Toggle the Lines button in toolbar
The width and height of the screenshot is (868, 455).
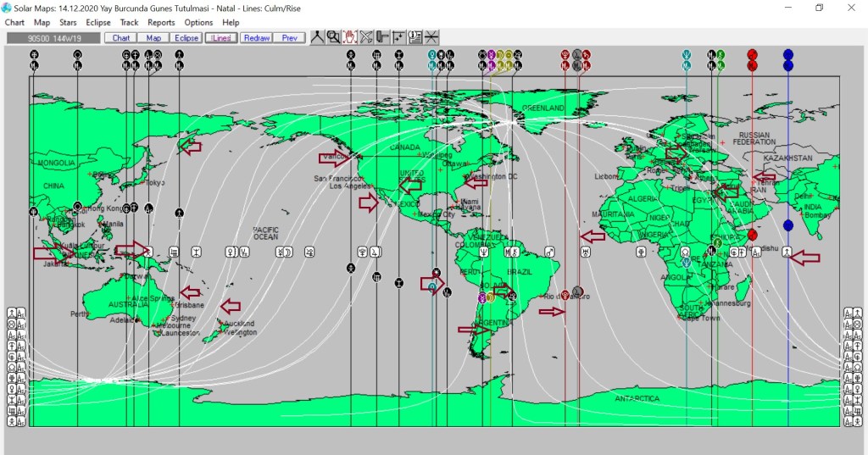coord(221,38)
